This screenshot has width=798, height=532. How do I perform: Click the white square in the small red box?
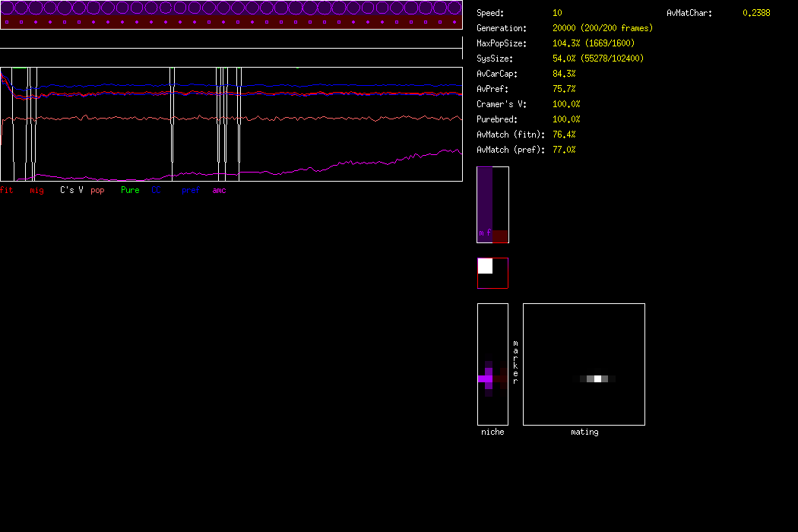(x=485, y=266)
